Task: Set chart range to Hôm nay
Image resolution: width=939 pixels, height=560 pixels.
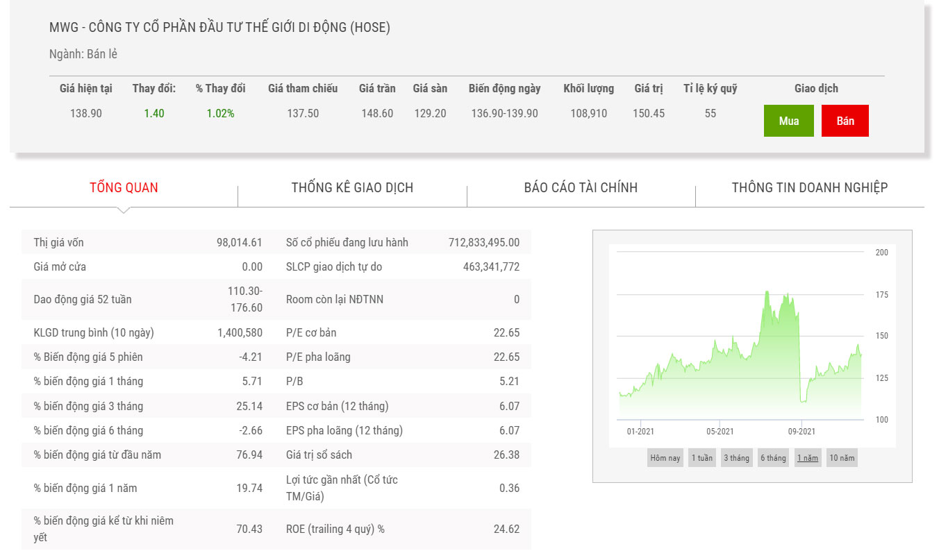Action: point(665,458)
